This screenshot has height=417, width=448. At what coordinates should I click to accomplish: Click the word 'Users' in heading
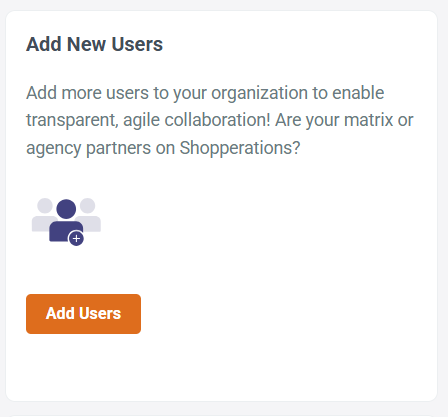click(x=137, y=44)
